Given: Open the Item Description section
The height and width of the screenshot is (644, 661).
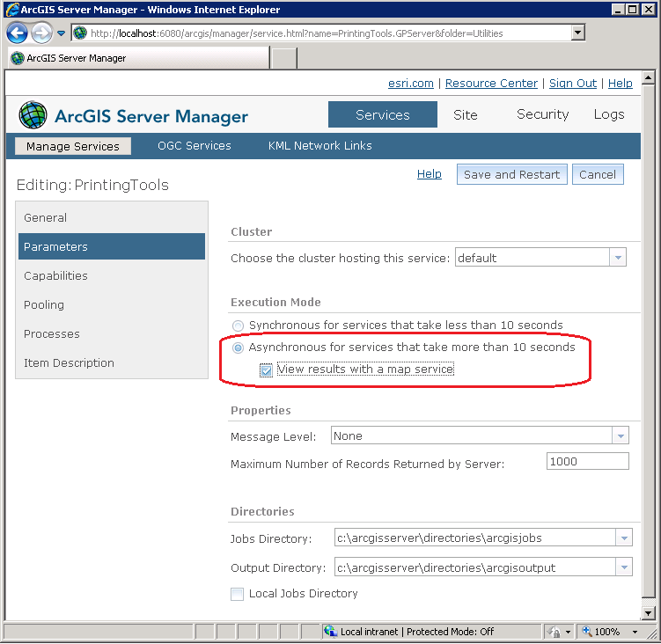Looking at the screenshot, I should pos(112,362).
